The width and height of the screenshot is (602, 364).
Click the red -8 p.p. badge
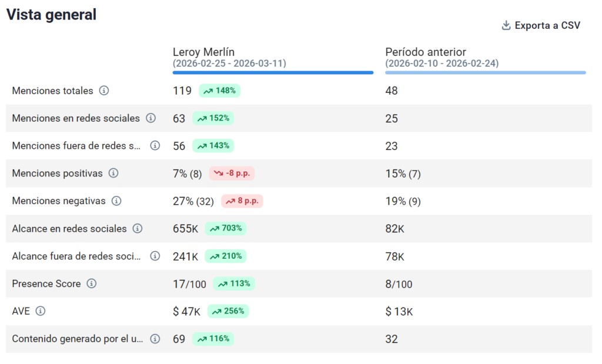point(232,173)
